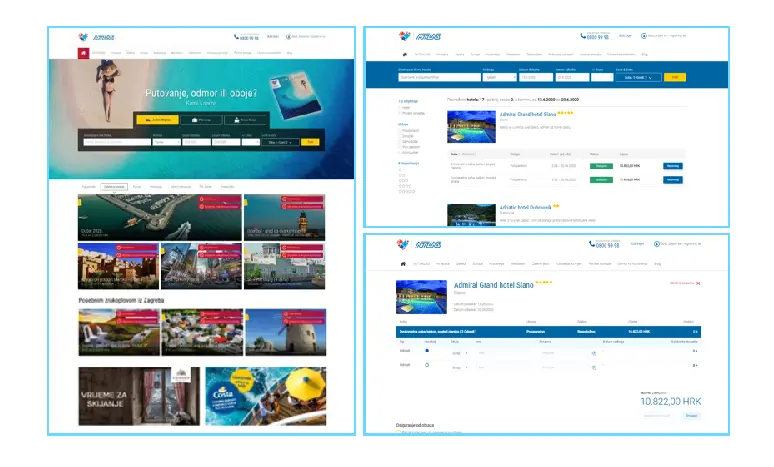Select the yellow bed-icon accommodation search tab
Image resolution: width=774 pixels, height=467 pixels.
tap(157, 120)
